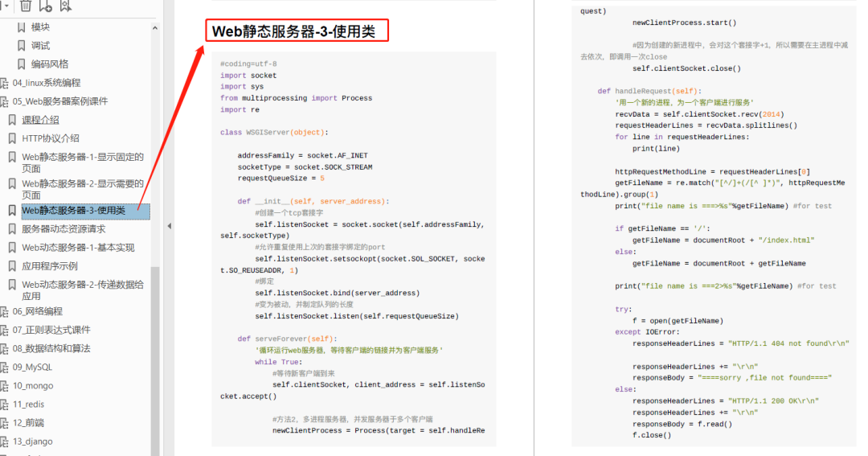Open the 11_redis bookmark

coord(28,405)
